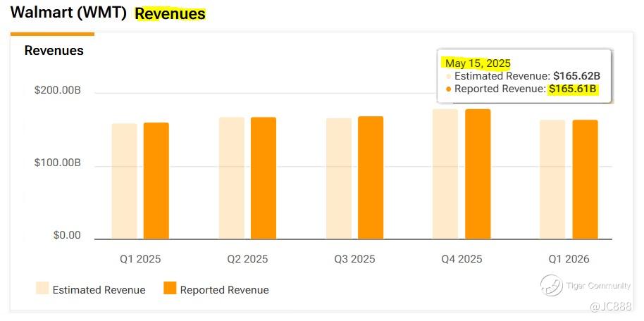Select Q4 2025 estimated revenue bar

(x=445, y=174)
